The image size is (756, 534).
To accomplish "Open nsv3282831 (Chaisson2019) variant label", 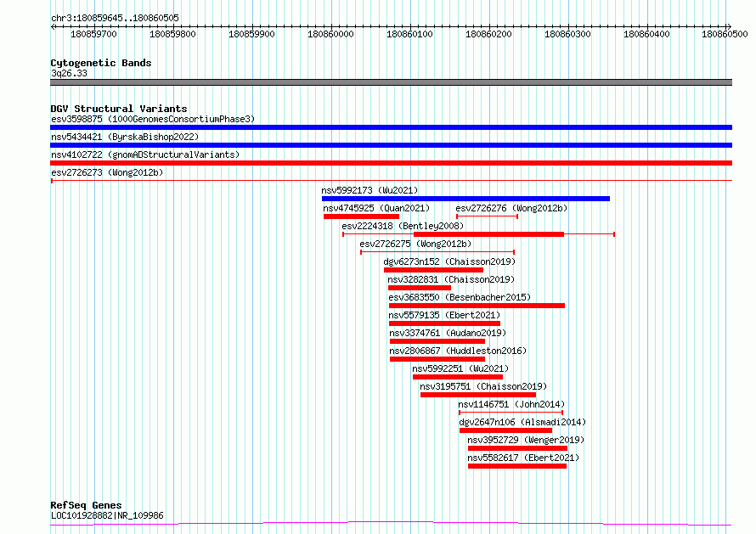I will tap(451, 279).
